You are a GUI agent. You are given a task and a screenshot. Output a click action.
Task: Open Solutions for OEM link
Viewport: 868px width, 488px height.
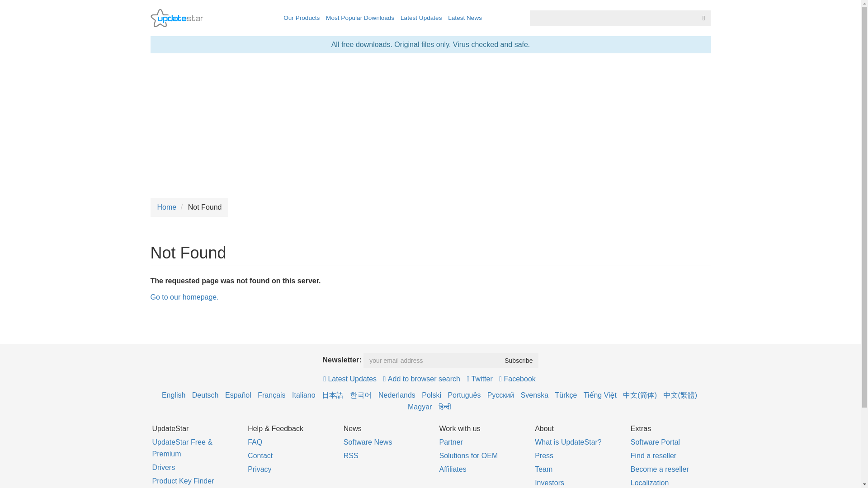pos(468,456)
